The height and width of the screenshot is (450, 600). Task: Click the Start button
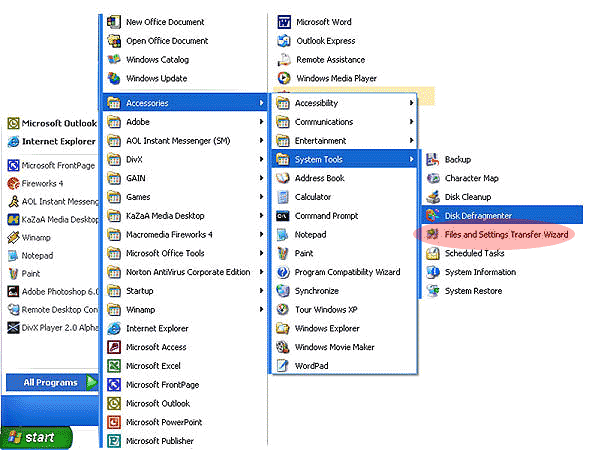tap(36, 437)
